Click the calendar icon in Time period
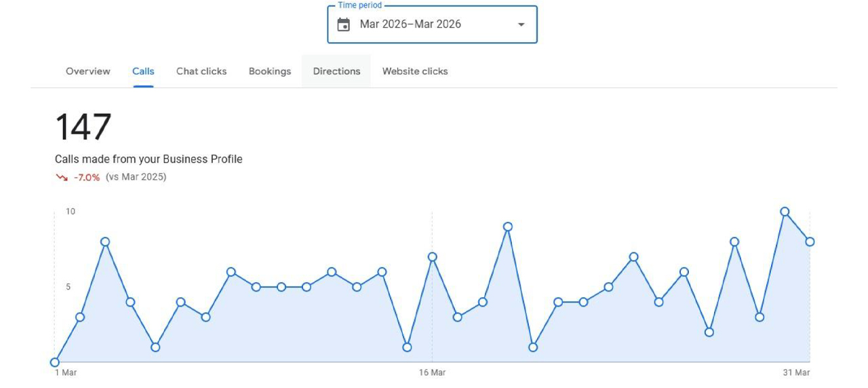Image resolution: width=868 pixels, height=388 pixels. [x=344, y=24]
